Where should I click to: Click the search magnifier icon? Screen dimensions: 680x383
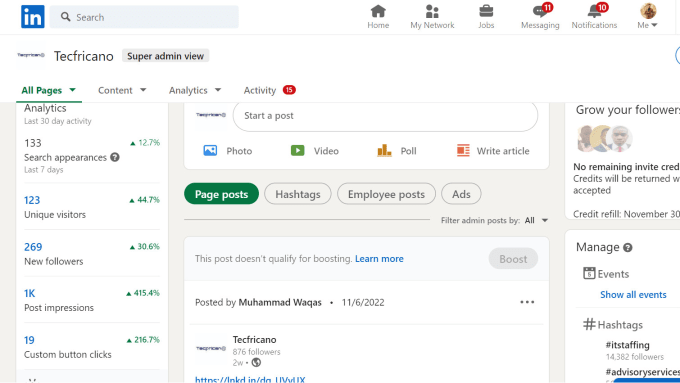tap(65, 17)
